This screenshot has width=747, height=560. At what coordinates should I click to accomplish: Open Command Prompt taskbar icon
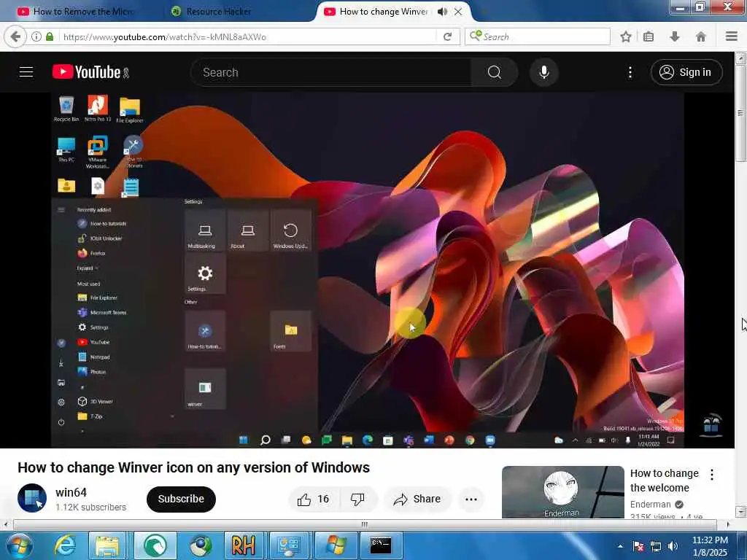point(381,545)
